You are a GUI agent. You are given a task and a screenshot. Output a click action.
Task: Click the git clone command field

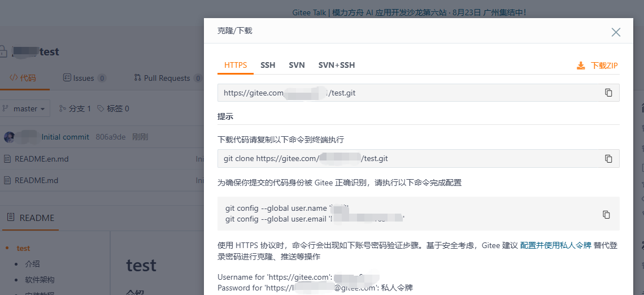(418, 158)
